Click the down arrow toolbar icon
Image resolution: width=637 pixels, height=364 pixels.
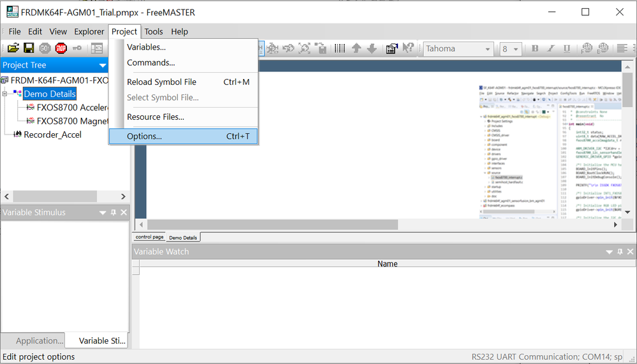(x=372, y=48)
